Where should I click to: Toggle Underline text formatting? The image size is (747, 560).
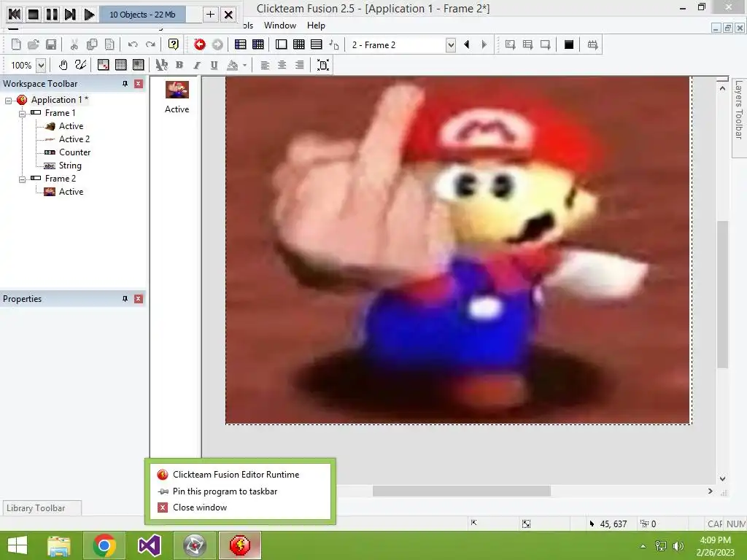[x=214, y=65]
